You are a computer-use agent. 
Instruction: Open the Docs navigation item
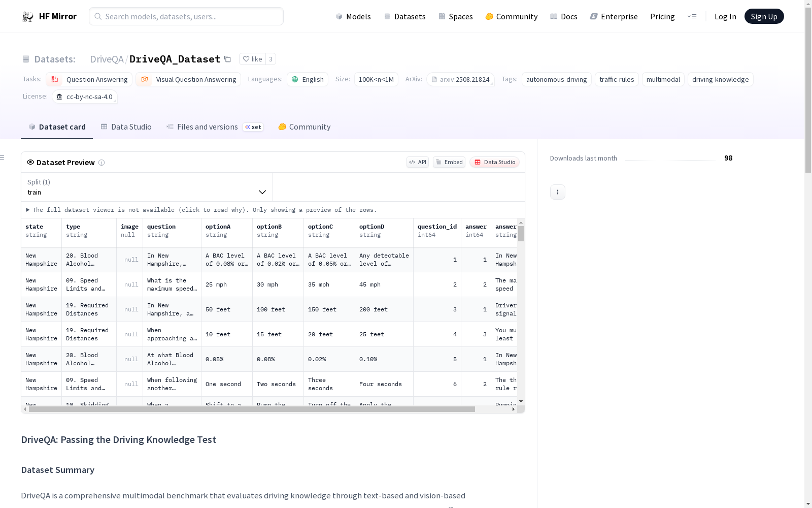[x=563, y=16]
